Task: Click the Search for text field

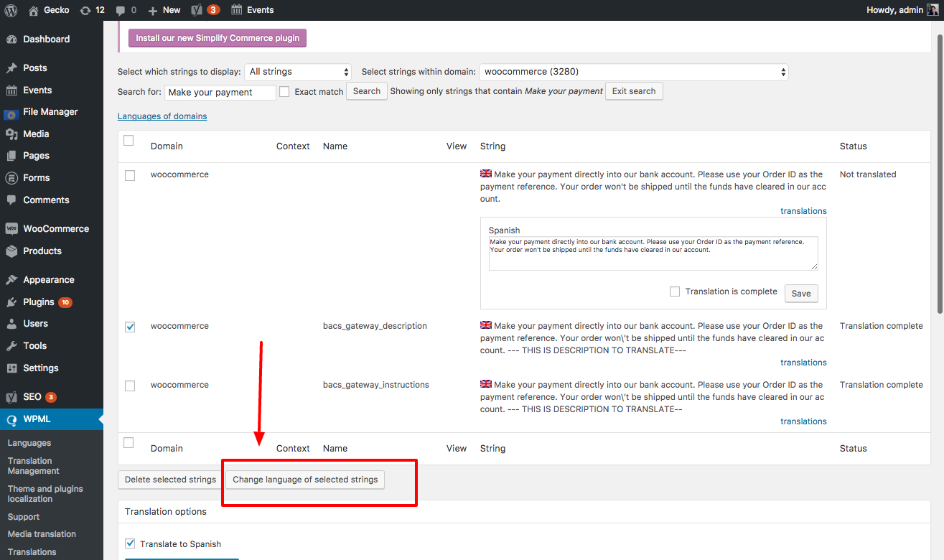Action: 220,92
